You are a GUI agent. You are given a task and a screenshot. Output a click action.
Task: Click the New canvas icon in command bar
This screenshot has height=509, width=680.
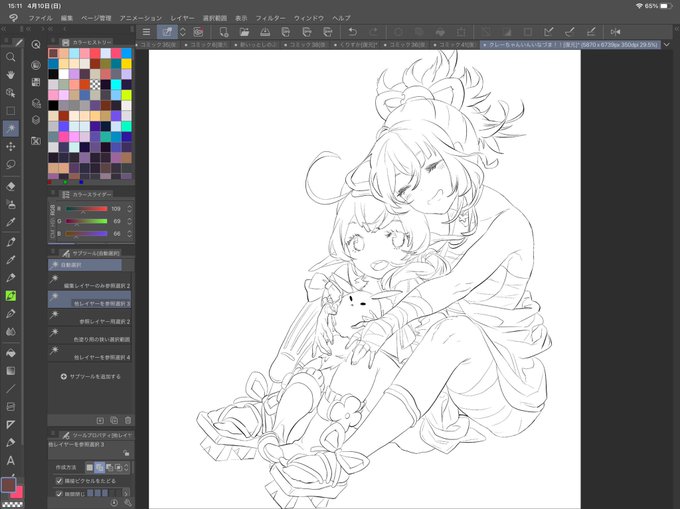point(223,32)
